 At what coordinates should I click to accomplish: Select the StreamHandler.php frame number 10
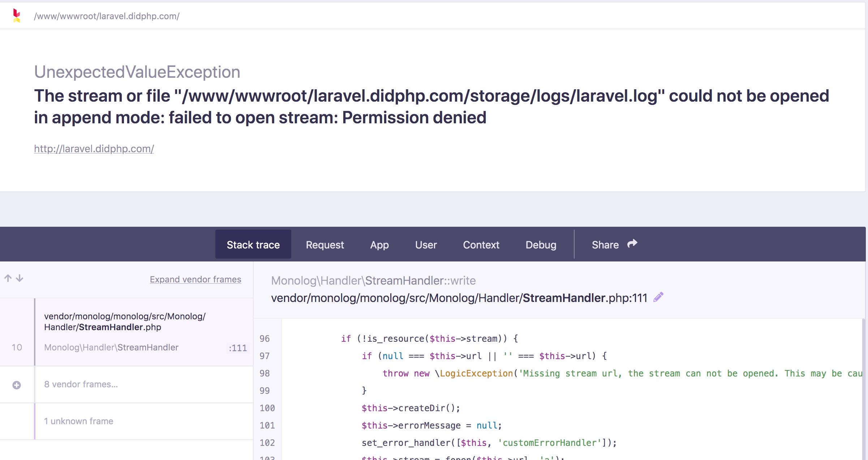click(x=126, y=332)
